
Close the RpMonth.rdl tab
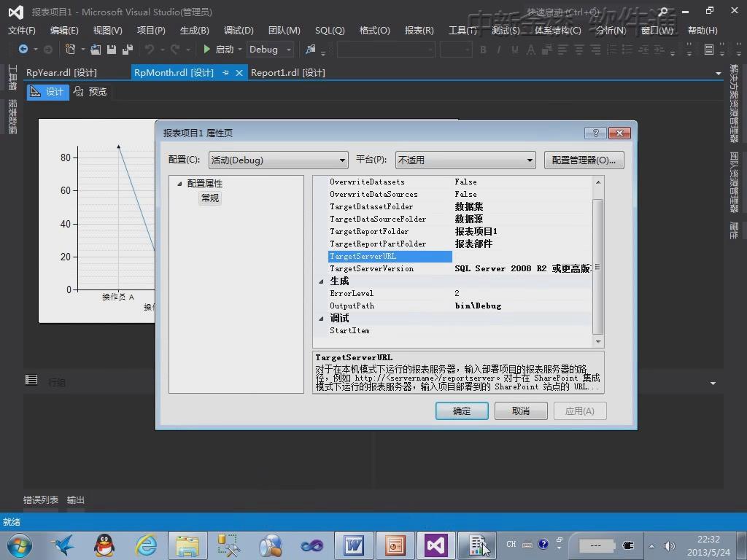(239, 72)
